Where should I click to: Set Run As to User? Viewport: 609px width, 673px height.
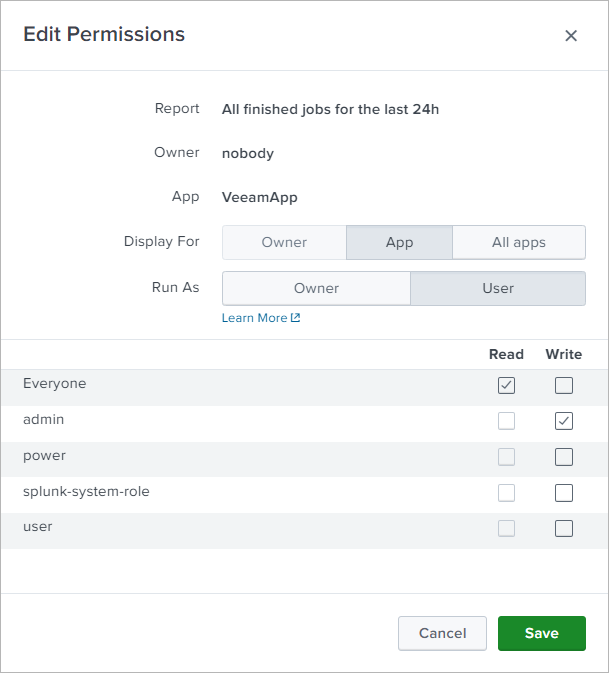498,288
